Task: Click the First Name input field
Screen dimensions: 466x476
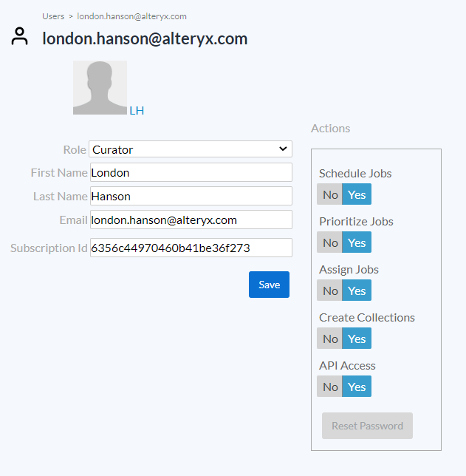Action: pyautogui.click(x=191, y=172)
